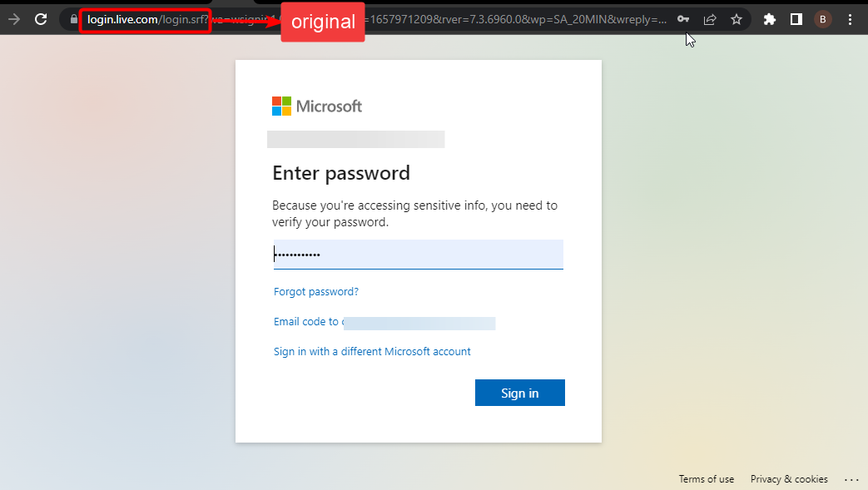Sign in with a different Microsoft account
This screenshot has height=490, width=868.
point(372,352)
